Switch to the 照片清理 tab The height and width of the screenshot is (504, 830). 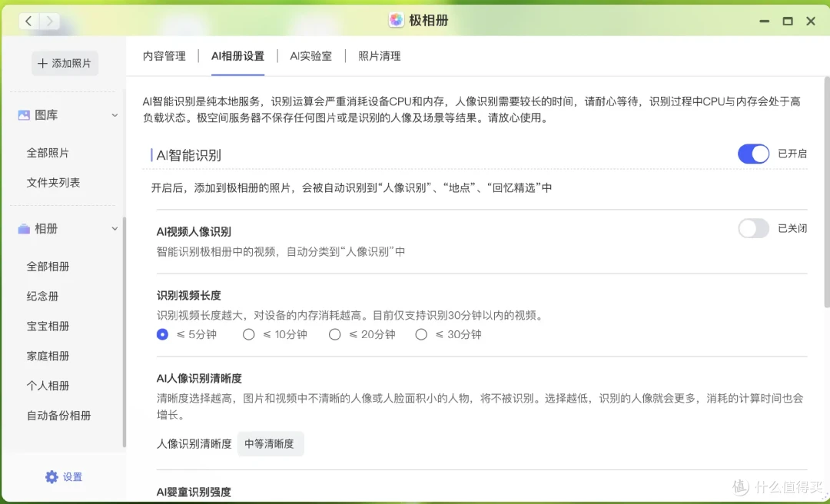(x=380, y=56)
